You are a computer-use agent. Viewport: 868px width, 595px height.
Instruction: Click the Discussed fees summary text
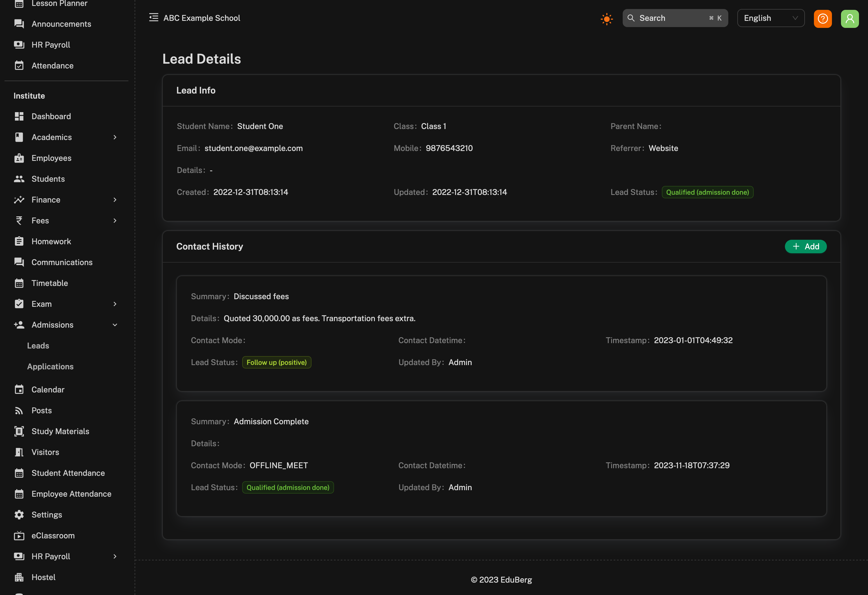261,297
